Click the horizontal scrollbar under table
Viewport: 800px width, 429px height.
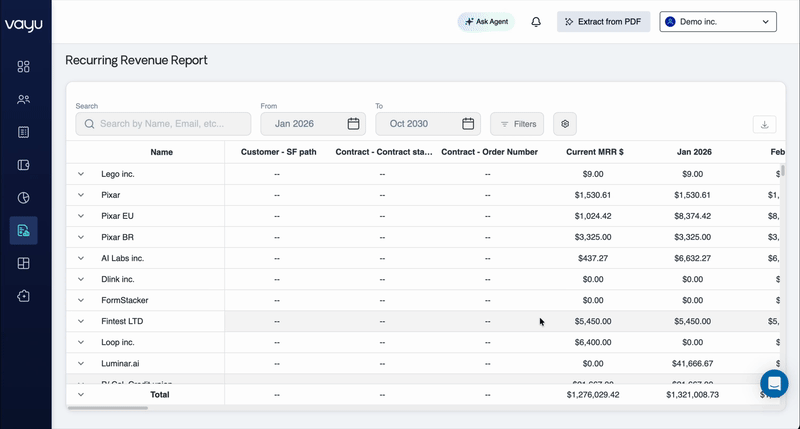tap(108, 408)
